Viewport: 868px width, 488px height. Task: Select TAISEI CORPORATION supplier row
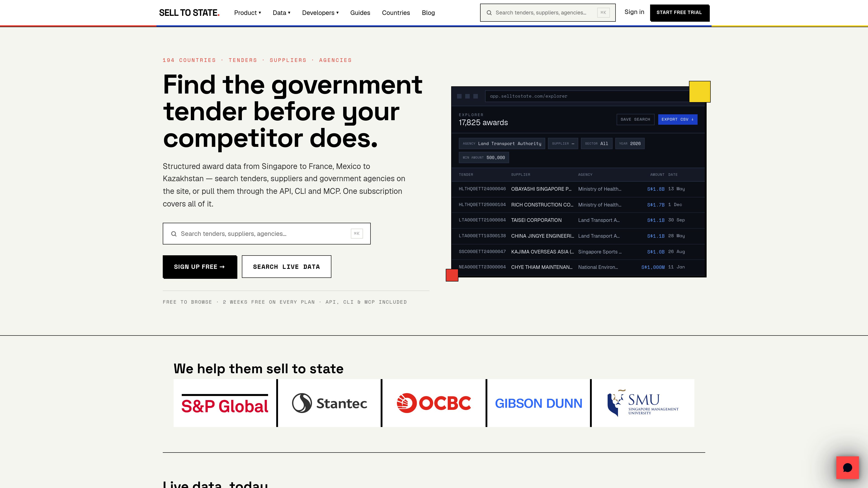coord(578,220)
